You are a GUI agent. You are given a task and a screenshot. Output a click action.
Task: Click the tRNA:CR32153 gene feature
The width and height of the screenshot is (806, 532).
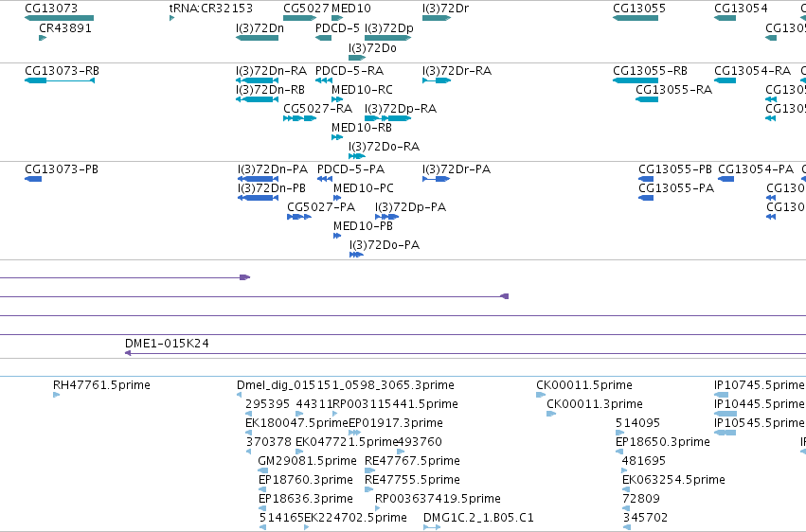click(x=172, y=19)
